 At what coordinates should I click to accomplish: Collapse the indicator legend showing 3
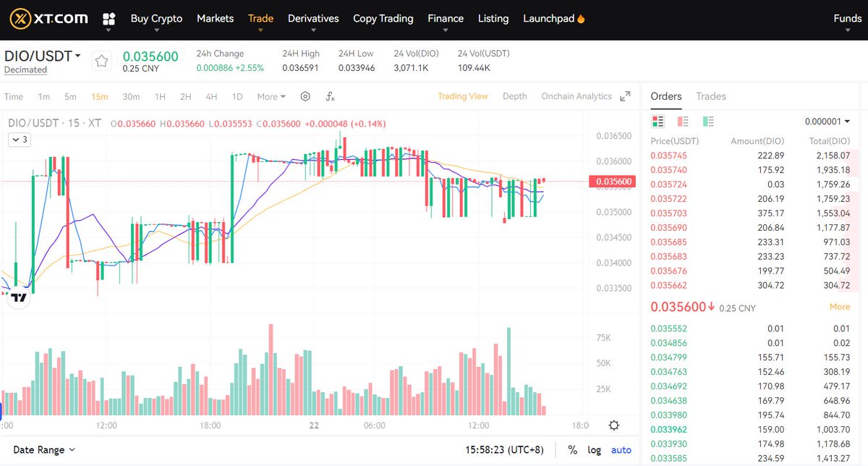pyautogui.click(x=20, y=140)
